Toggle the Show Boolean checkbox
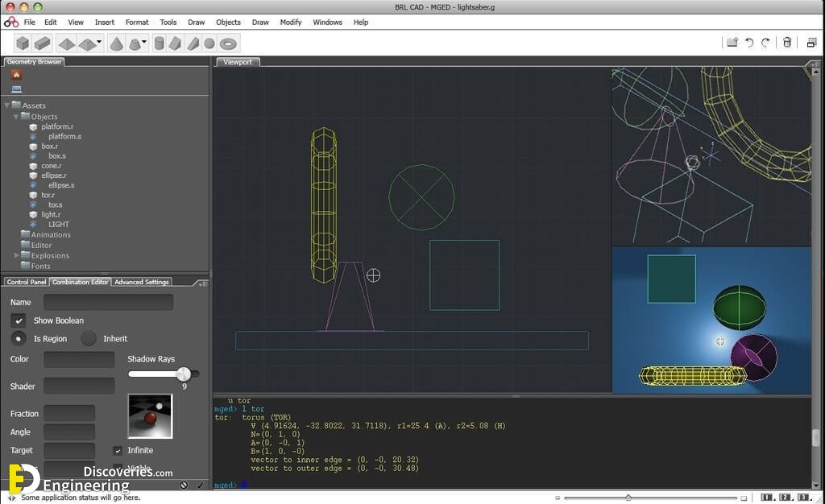Viewport: 825px width, 504px height. (x=19, y=320)
